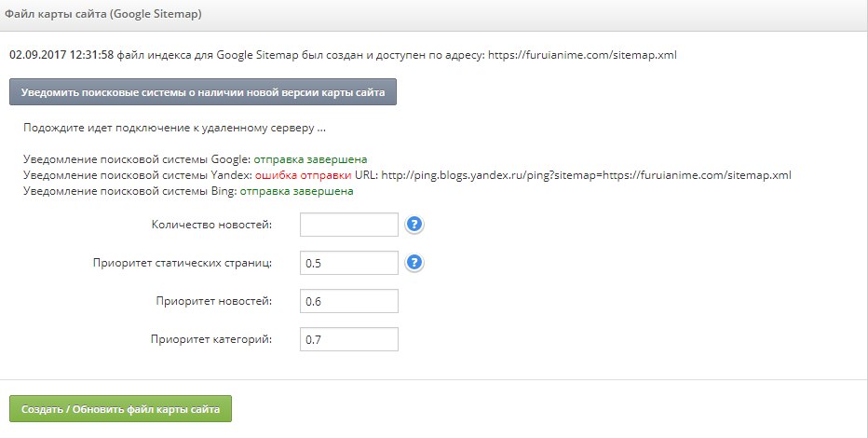Image resolution: width=868 pixels, height=438 pixels.
Task: Focus the Количество новостей input field
Action: [348, 225]
